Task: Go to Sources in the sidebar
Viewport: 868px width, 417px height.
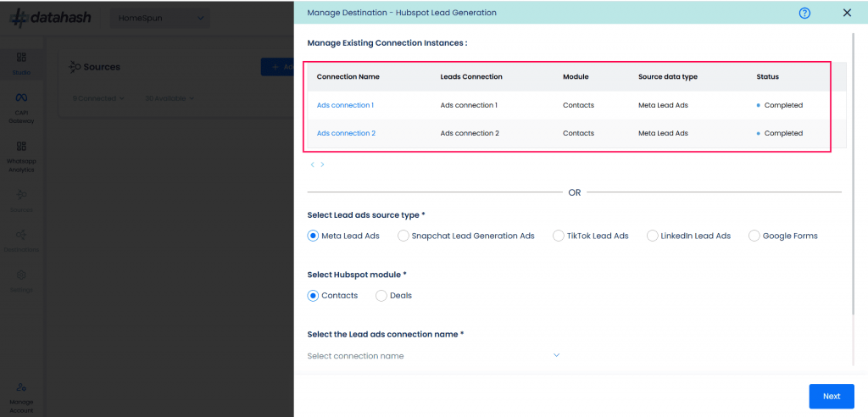Action: pyautogui.click(x=21, y=201)
